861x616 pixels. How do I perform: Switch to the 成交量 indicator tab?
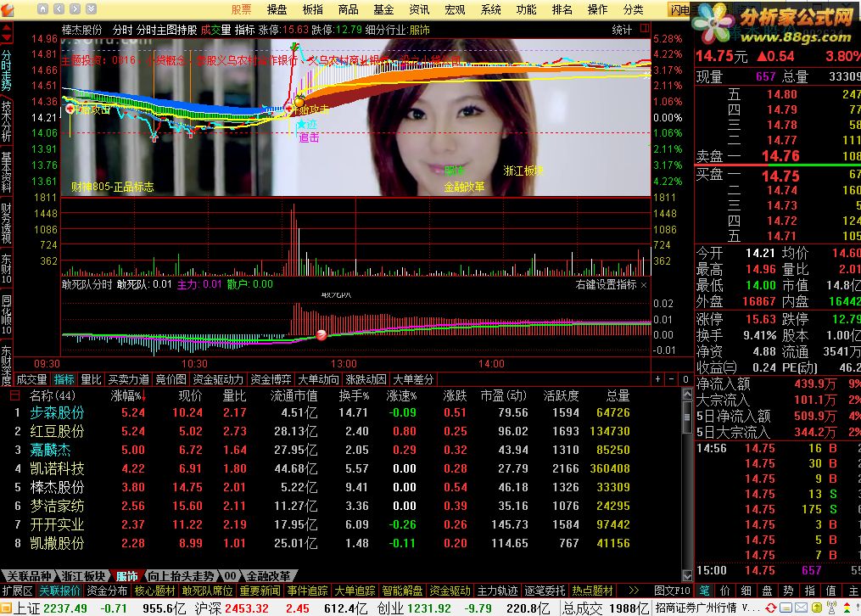point(31,379)
